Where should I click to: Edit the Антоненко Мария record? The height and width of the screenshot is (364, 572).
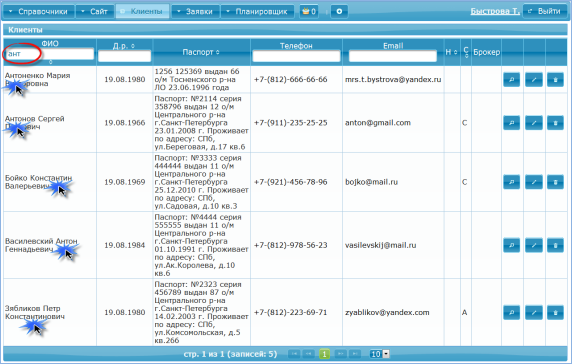pyautogui.click(x=534, y=80)
